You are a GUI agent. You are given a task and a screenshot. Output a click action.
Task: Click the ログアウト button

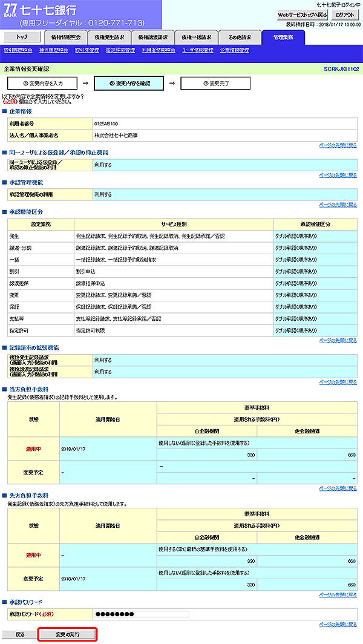coord(344,15)
